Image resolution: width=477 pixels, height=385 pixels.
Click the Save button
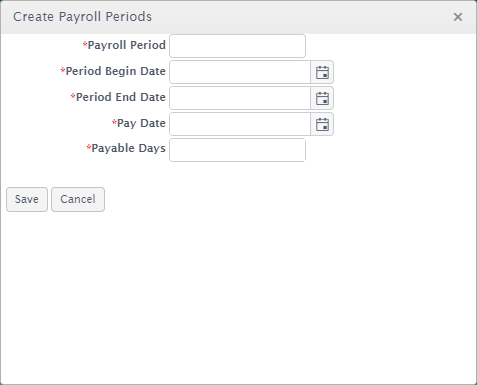(27, 199)
